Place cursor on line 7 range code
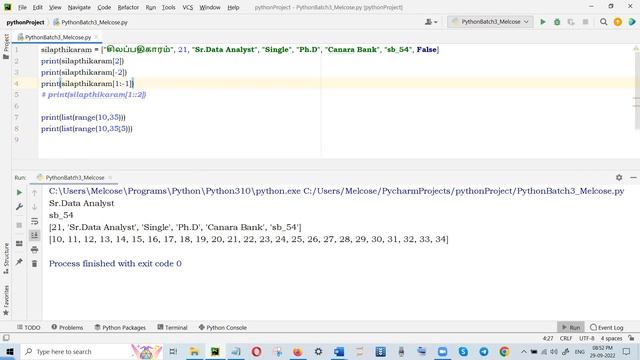640x360 pixels. [x=83, y=117]
